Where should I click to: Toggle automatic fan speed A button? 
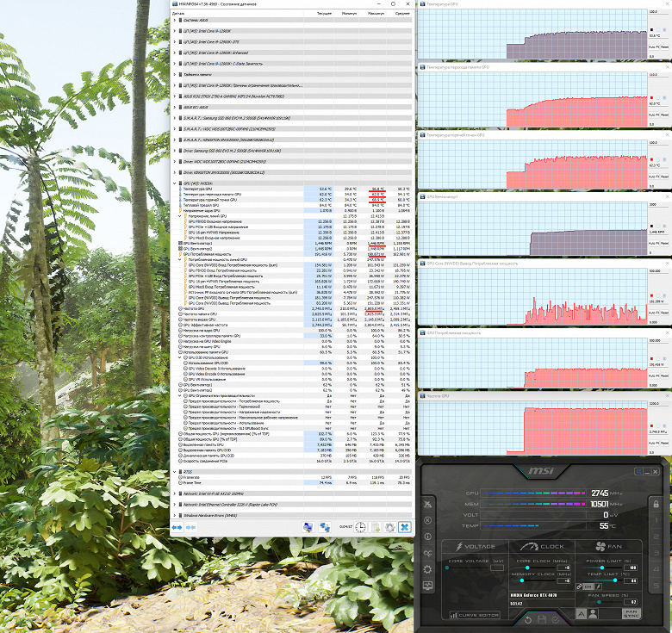(x=582, y=614)
